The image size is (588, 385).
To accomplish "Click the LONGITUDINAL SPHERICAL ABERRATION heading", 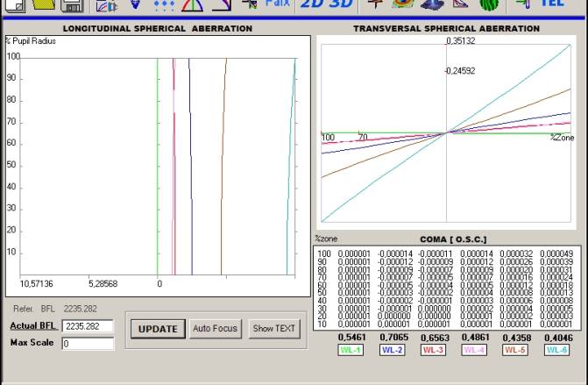I will [x=158, y=29].
